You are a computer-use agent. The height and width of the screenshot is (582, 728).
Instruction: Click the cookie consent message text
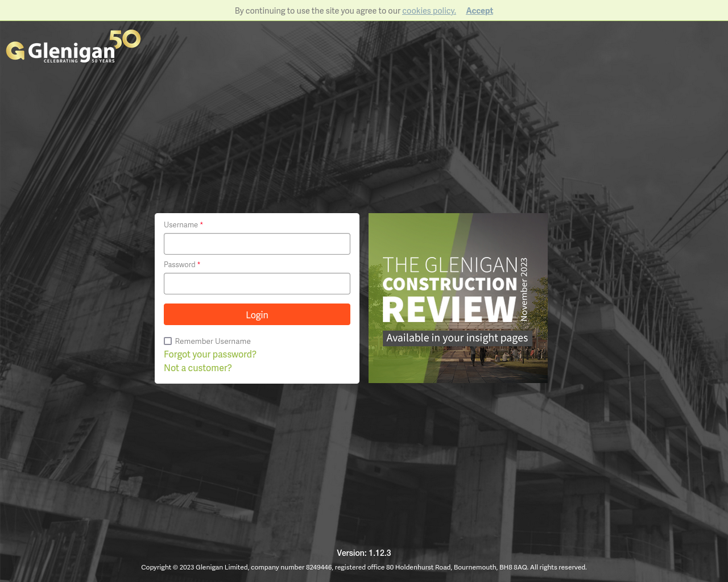(x=317, y=10)
